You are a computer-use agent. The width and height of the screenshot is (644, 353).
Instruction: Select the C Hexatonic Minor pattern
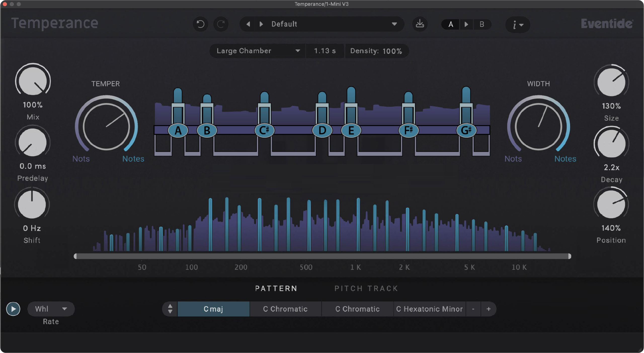[x=429, y=309]
